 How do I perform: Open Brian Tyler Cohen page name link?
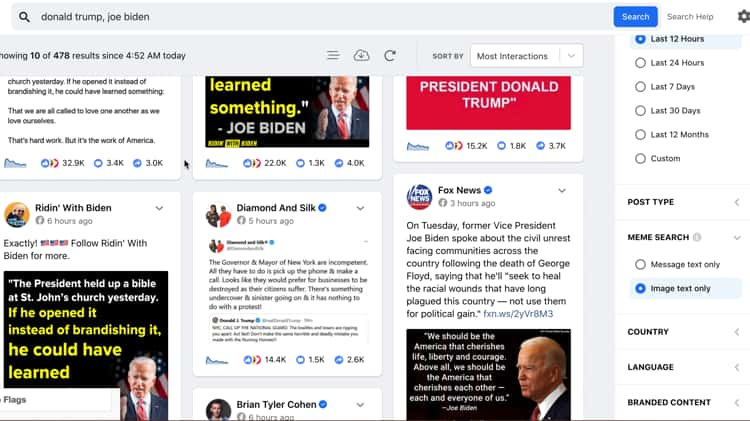pyautogui.click(x=276, y=404)
